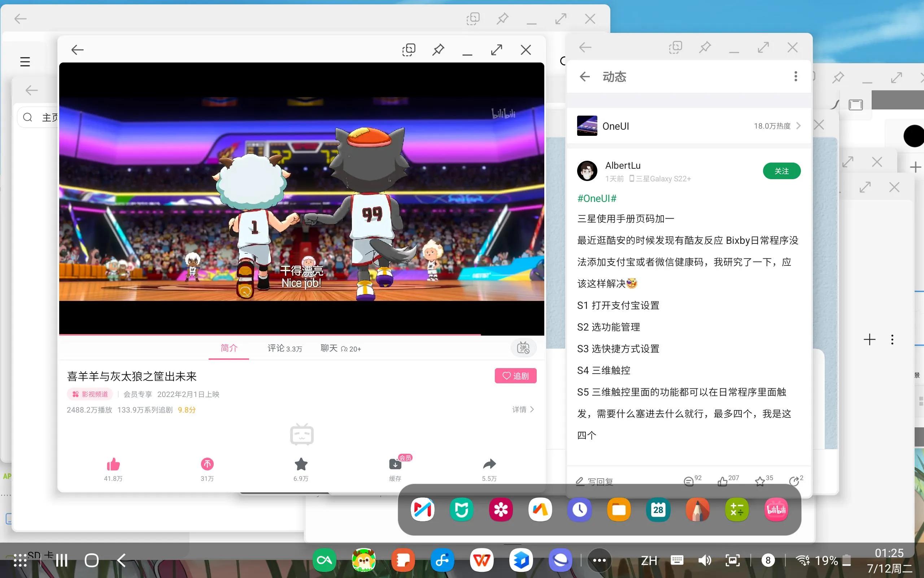
Task: Click the home button in the taskbar
Action: click(92, 560)
